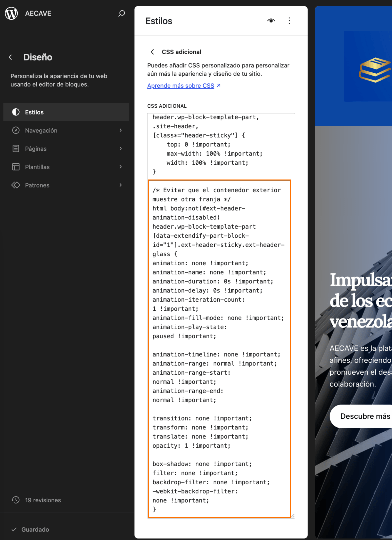
Task: Click the Patrones diamond icon
Action: pos(16,185)
